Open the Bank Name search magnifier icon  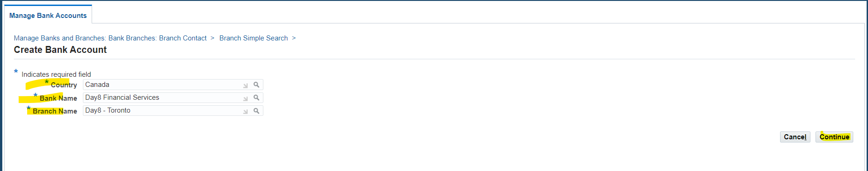coord(256,97)
